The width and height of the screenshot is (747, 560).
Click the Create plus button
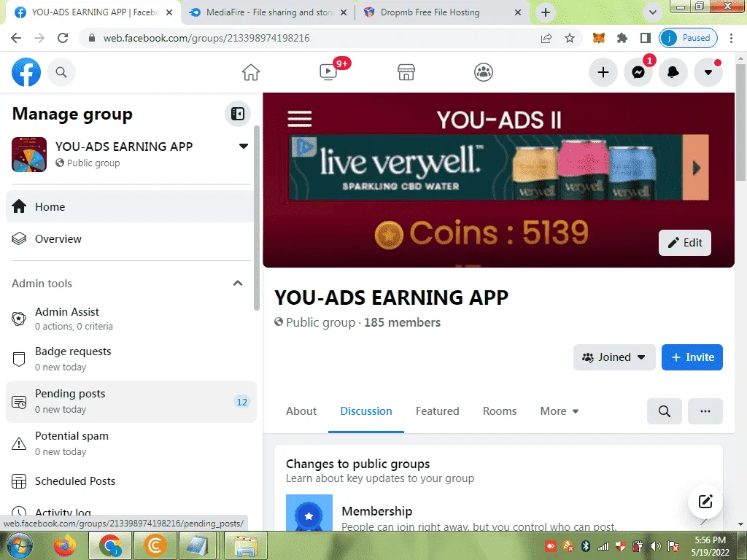pyautogui.click(x=603, y=72)
